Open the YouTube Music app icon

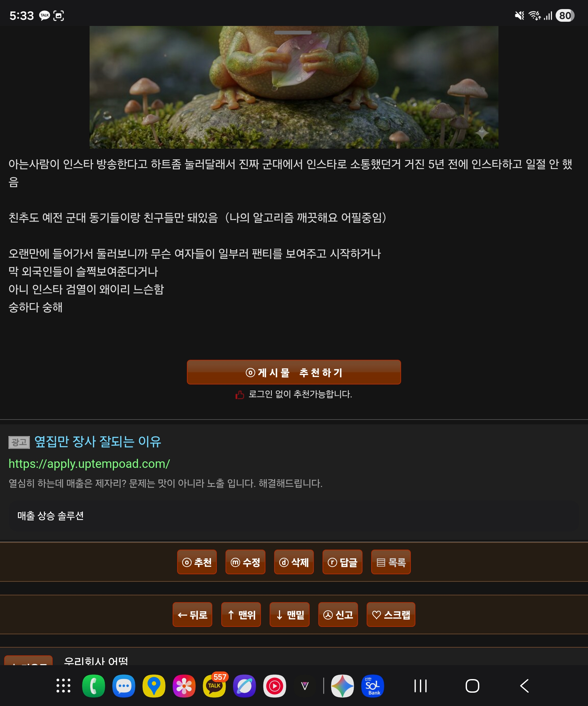[275, 686]
